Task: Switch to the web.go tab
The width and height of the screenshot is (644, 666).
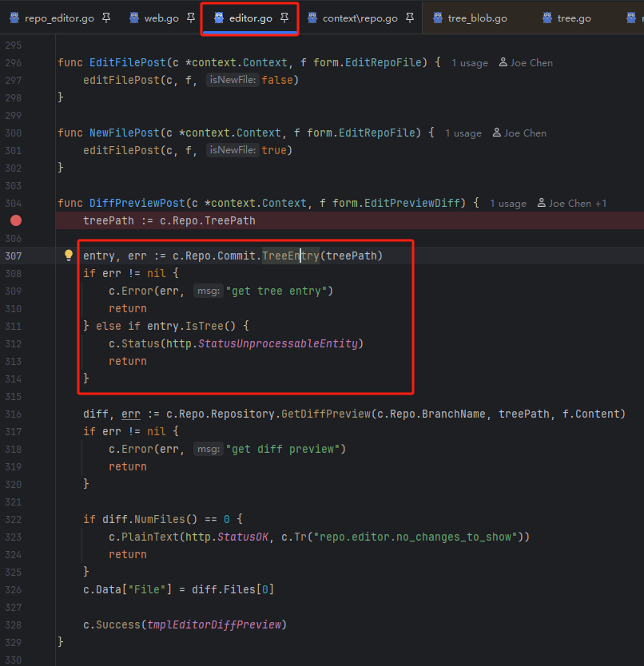Action: (x=161, y=18)
